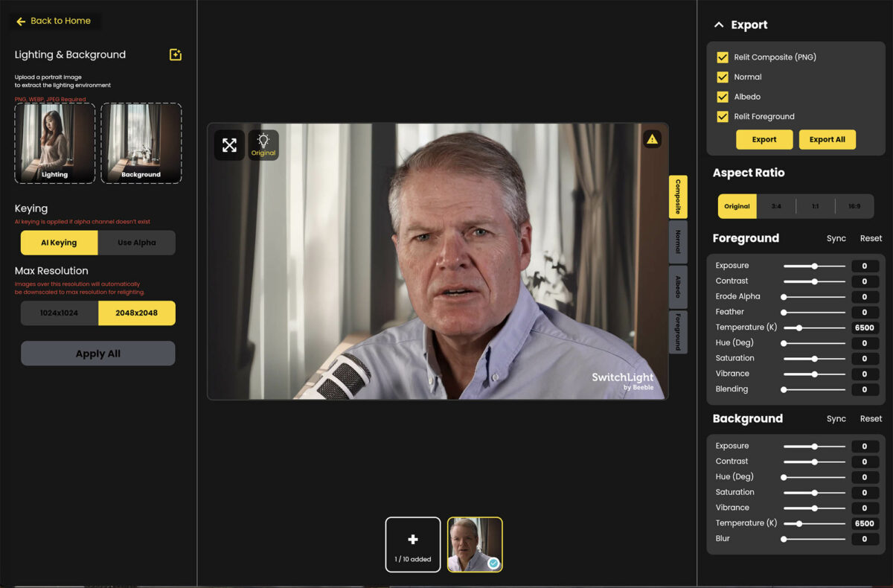Open the Albedo vertical tab
Screen dimensions: 893x588
[x=678, y=287]
